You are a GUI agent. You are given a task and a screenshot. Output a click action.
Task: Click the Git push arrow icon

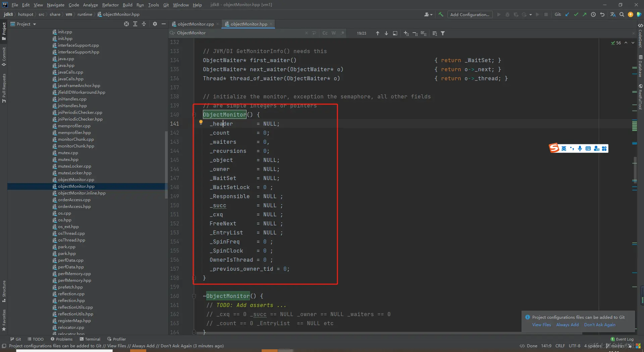coord(585,14)
